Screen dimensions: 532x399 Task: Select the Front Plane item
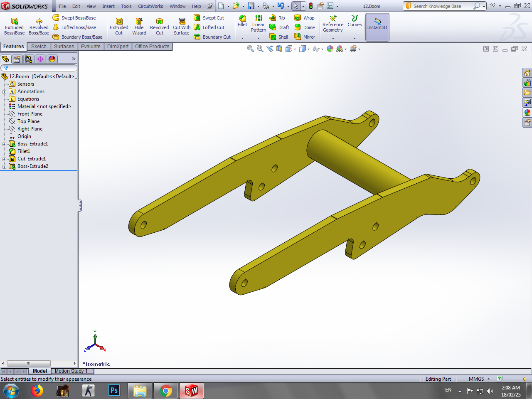pyautogui.click(x=30, y=114)
